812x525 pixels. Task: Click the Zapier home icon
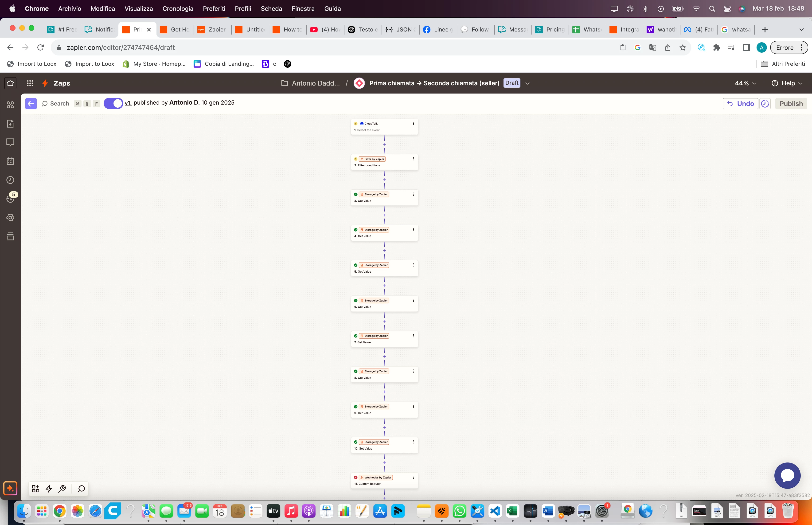coord(10,83)
